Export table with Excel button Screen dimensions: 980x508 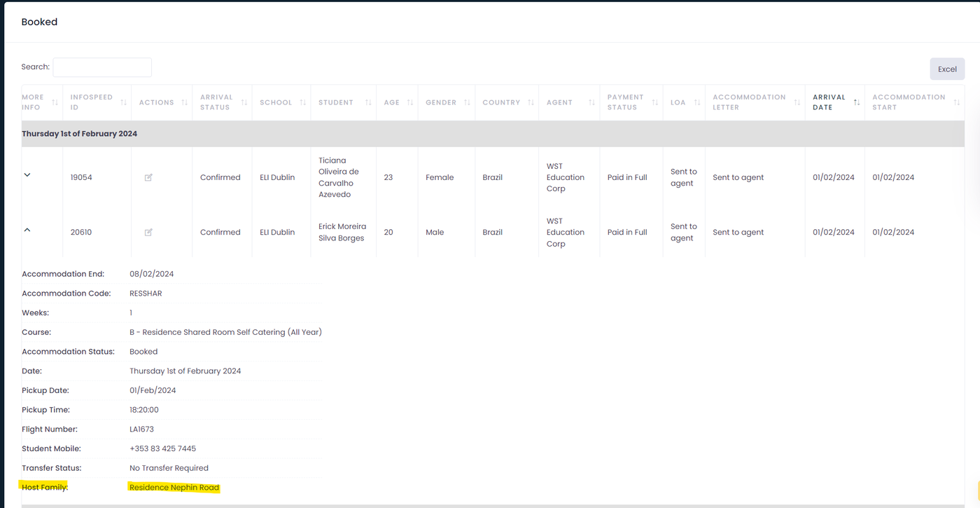tap(947, 69)
